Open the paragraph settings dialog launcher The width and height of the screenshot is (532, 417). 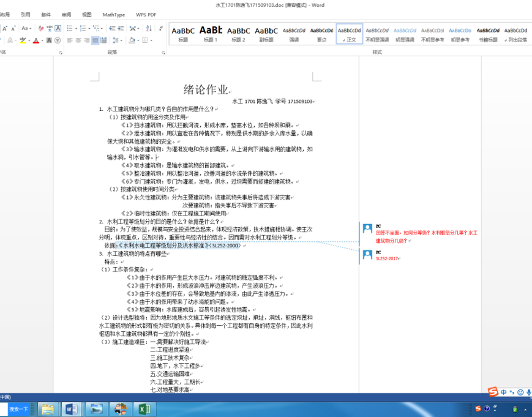tap(162, 53)
